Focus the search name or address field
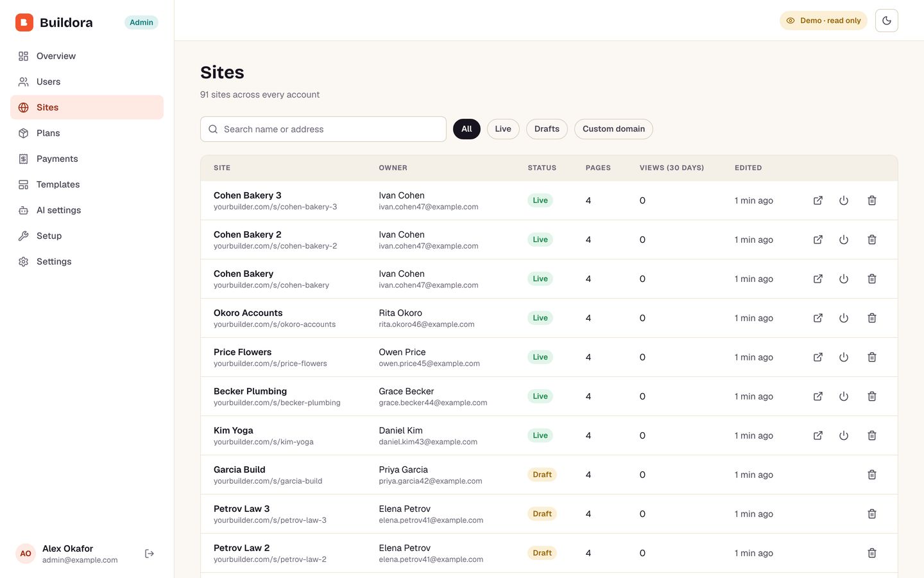Image resolution: width=924 pixels, height=578 pixels. point(323,129)
